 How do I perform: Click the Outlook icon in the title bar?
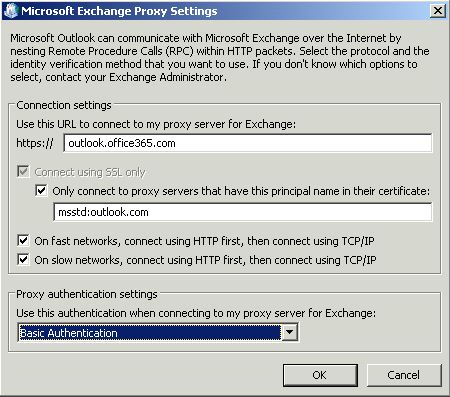[10, 11]
